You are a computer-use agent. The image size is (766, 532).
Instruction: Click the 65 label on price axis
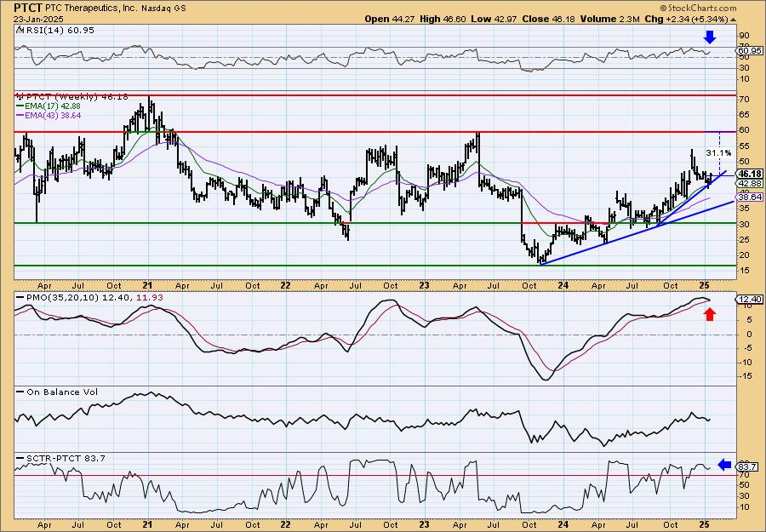(746, 115)
